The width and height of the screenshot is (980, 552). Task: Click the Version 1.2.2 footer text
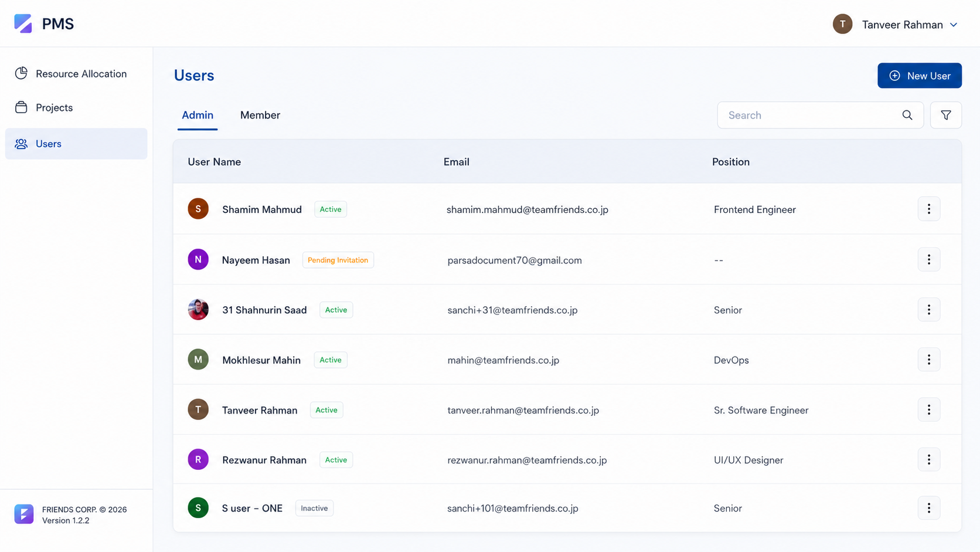tap(66, 520)
